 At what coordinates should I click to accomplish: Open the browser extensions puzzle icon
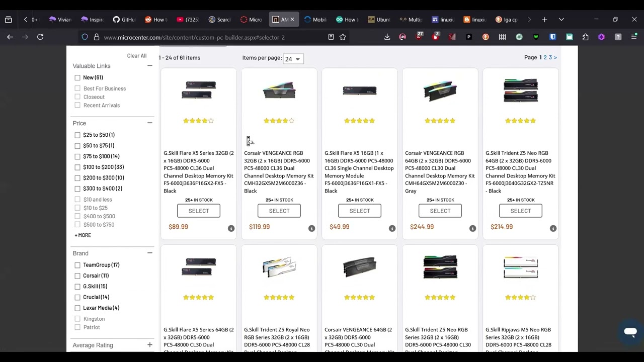(x=585, y=37)
